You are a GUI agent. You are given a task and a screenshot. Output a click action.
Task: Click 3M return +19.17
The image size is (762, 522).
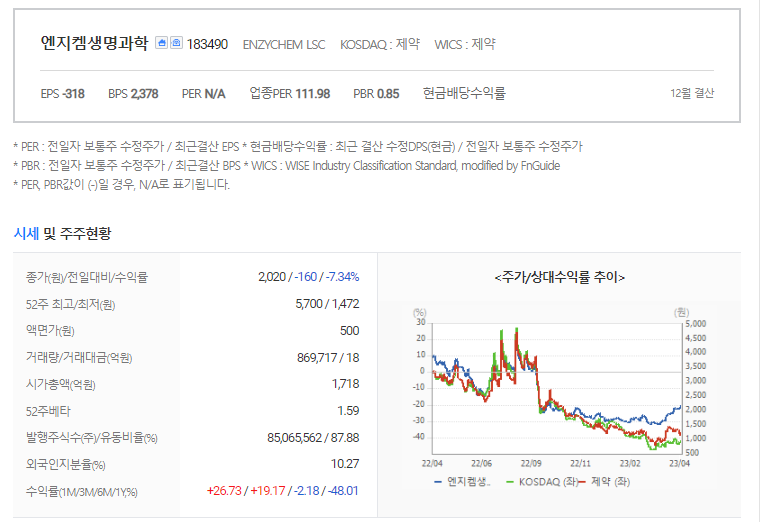coord(268,490)
